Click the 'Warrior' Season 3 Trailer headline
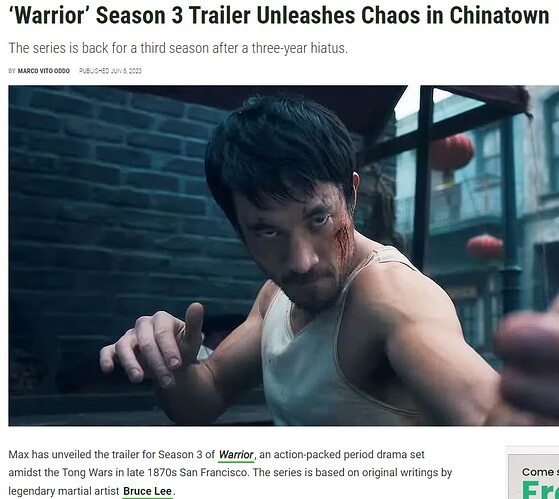The width and height of the screenshot is (559, 499). point(278,16)
